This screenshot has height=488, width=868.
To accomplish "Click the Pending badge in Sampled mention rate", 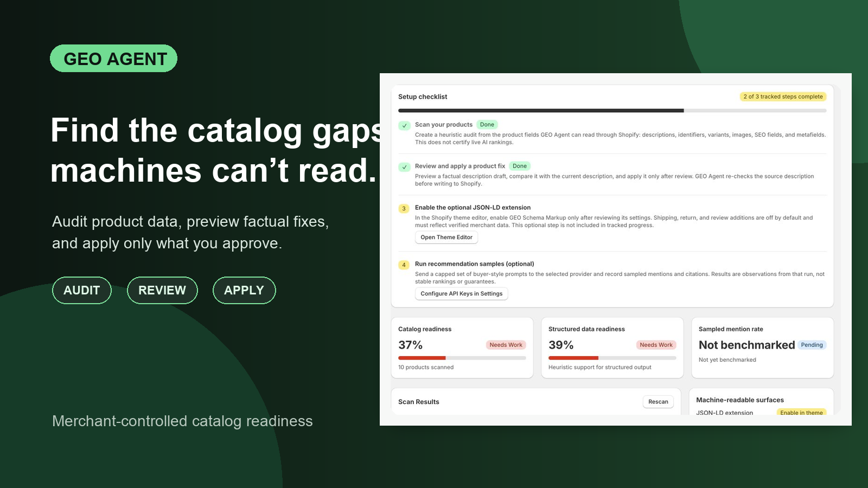I will [x=812, y=345].
